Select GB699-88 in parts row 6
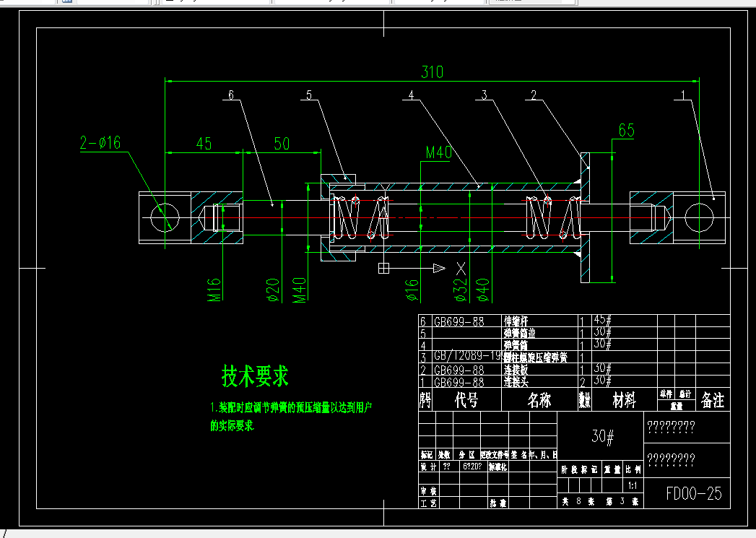Screen dimensions: 756x538 [459, 321]
